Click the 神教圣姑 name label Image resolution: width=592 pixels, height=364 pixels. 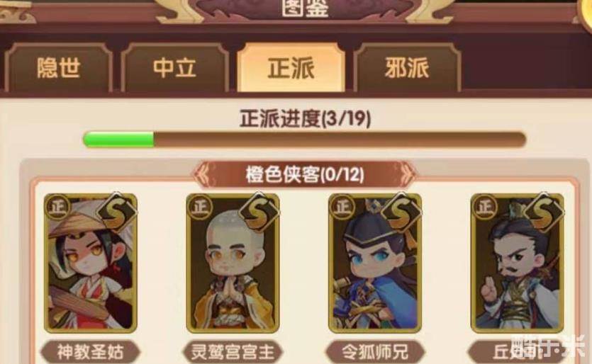[91, 352]
